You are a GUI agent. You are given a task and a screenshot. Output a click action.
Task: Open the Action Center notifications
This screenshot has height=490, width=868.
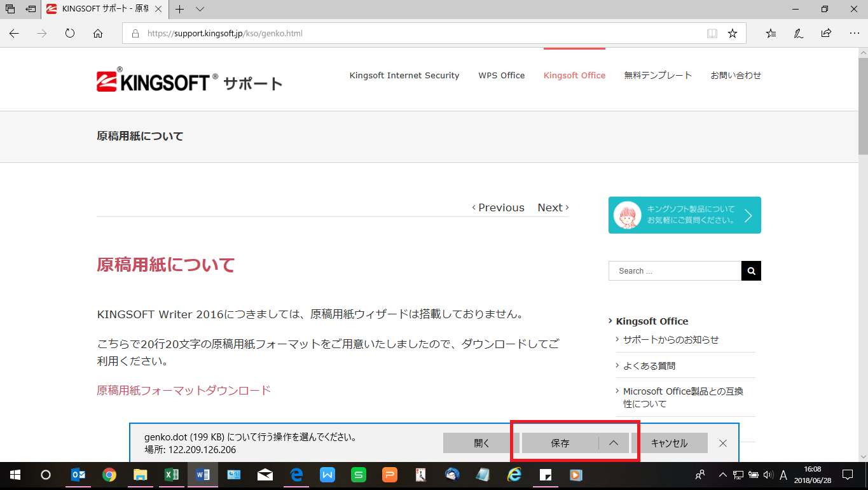tap(848, 475)
